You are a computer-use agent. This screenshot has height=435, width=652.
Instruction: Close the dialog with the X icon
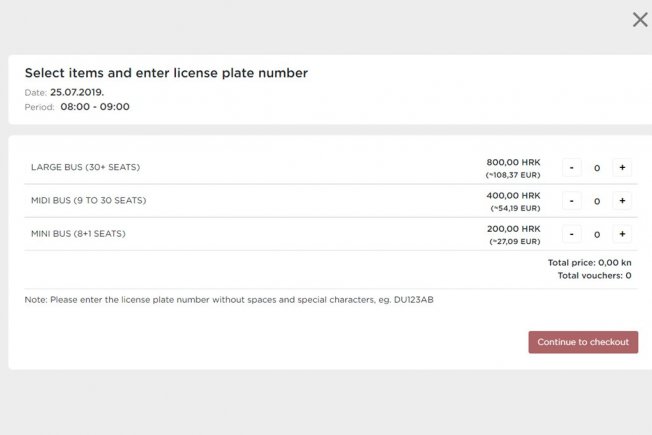coord(640,20)
